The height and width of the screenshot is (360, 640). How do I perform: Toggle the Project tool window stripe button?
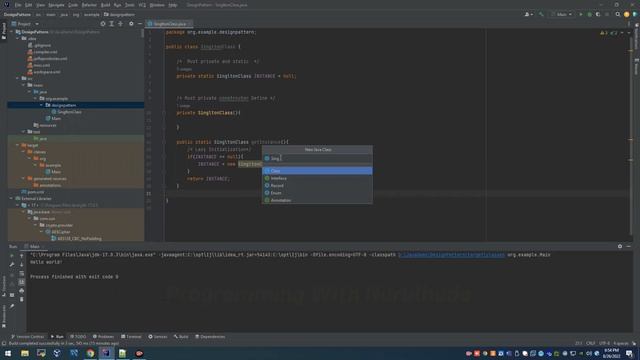pos(4,31)
